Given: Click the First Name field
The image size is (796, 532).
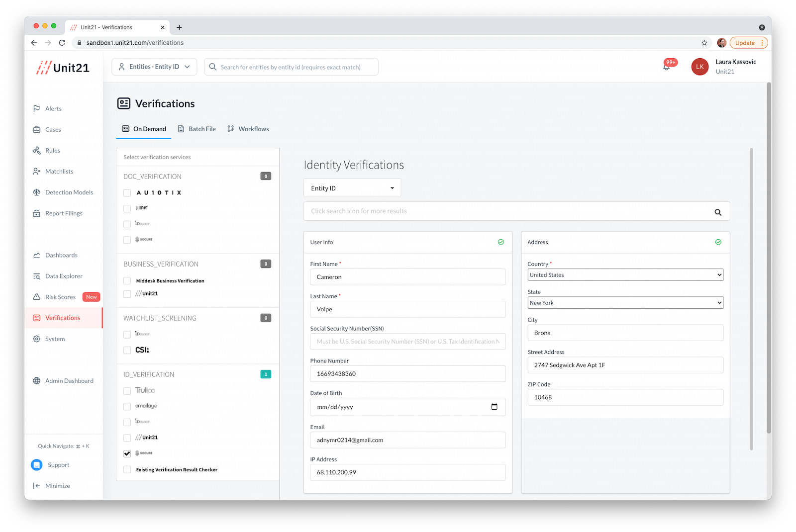Looking at the screenshot, I should click(408, 277).
